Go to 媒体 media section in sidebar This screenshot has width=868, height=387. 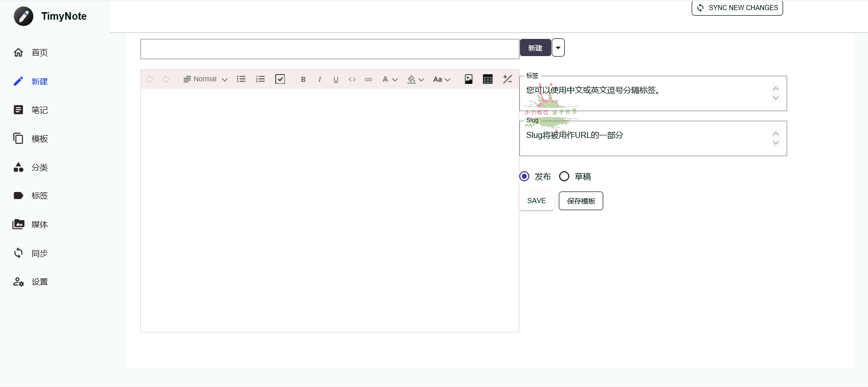click(39, 225)
